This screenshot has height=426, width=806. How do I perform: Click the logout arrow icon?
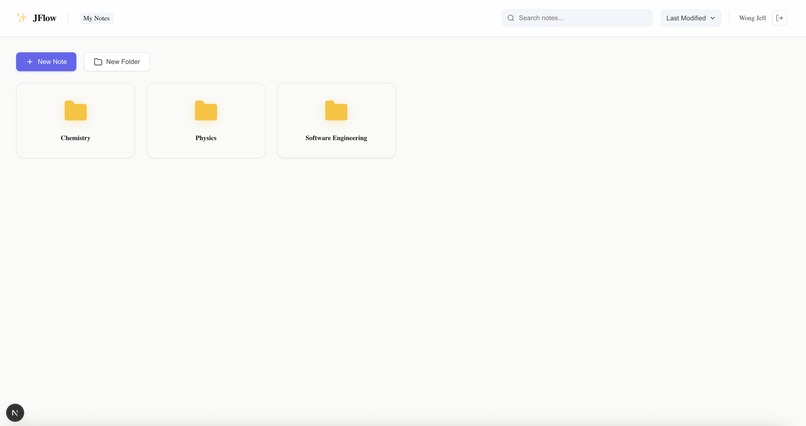tap(779, 18)
